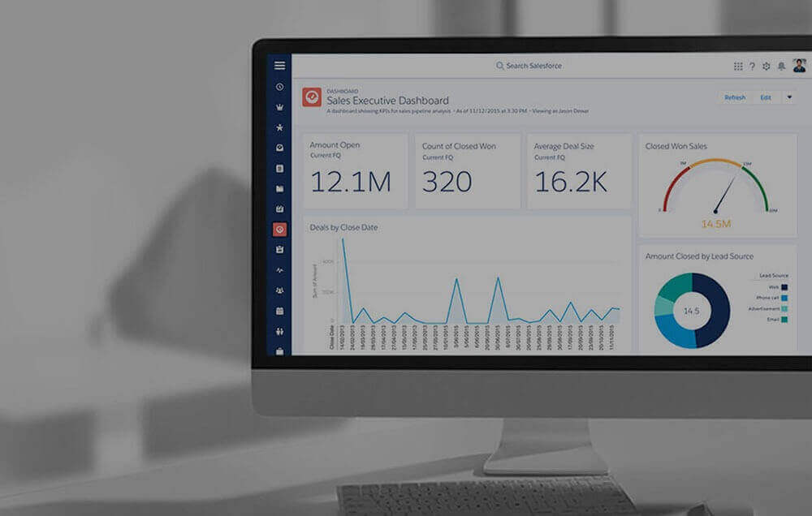The image size is (812, 516).
Task: Select the highlighted red Dashboards sidebar icon
Action: click(279, 230)
